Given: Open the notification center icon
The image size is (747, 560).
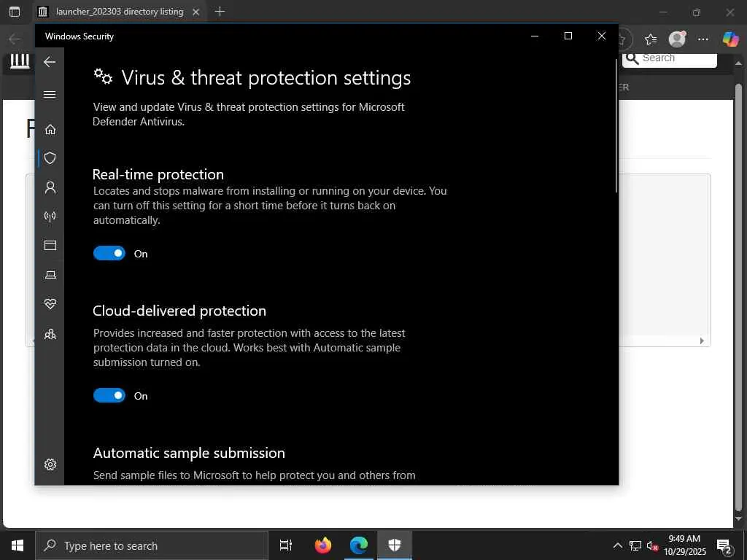Looking at the screenshot, I should click(x=724, y=545).
